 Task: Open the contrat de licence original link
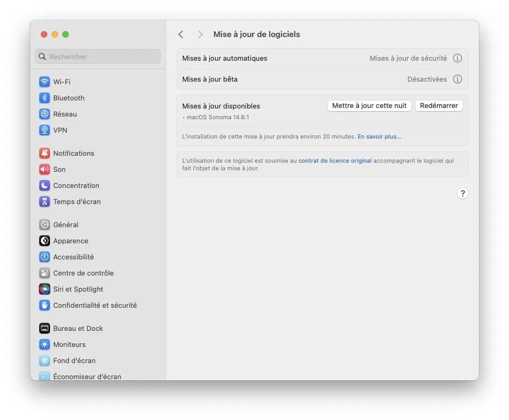pyautogui.click(x=335, y=160)
